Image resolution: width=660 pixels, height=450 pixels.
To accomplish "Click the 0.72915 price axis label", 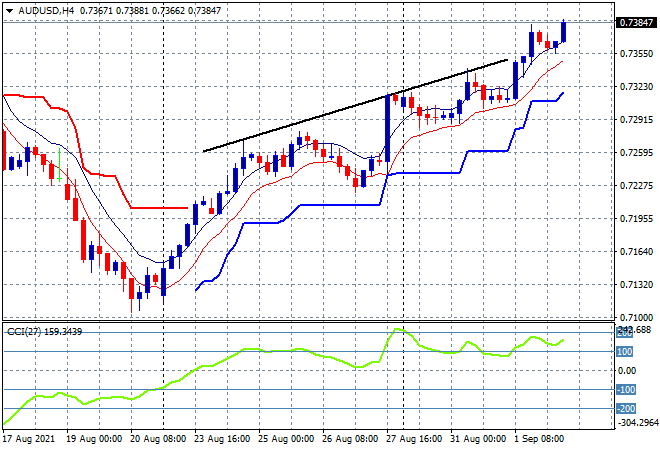I will click(636, 120).
